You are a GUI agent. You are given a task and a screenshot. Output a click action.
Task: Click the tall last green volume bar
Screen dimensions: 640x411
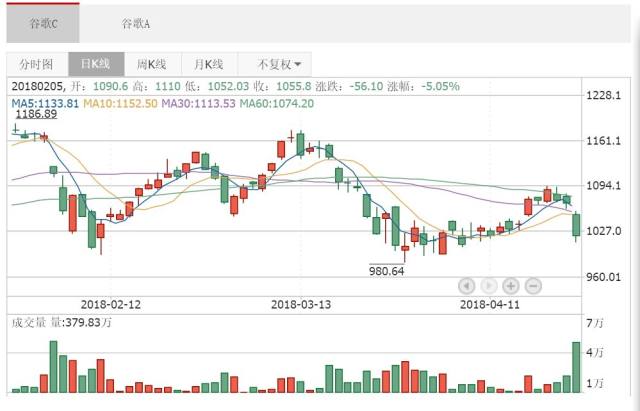click(576, 367)
